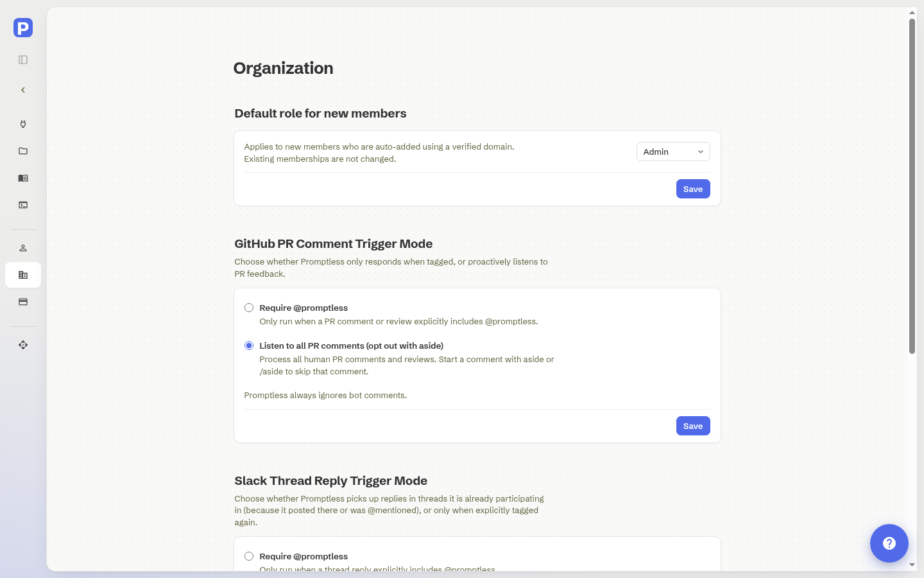Click the scrollbar up arrow
Image resolution: width=924 pixels, height=578 pixels.
pyautogui.click(x=912, y=12)
